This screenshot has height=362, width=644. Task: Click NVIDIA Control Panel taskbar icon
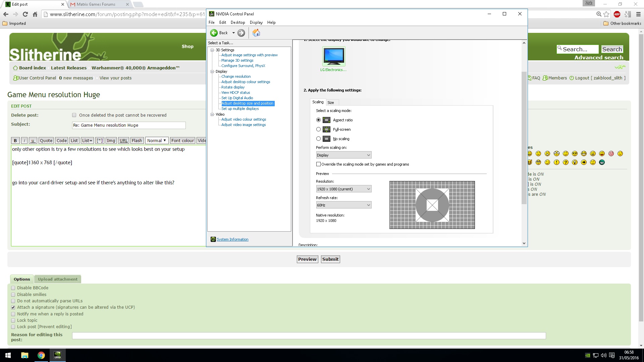coord(57,355)
